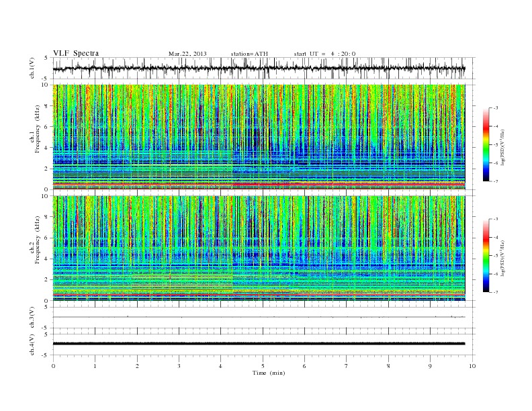The height and width of the screenshot is (411, 532).
Task: Click inside the ch.1 spectrogram panel
Action: (259, 137)
